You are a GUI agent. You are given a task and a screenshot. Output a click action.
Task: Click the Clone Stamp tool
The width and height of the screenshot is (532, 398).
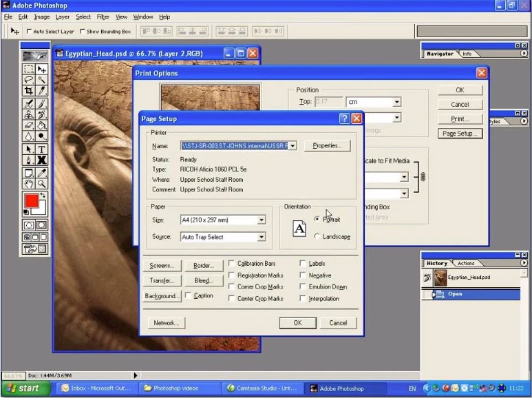coord(29,114)
